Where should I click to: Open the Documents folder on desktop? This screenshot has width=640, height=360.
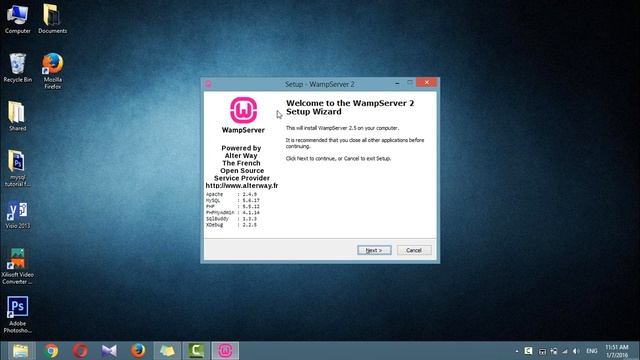[52, 19]
